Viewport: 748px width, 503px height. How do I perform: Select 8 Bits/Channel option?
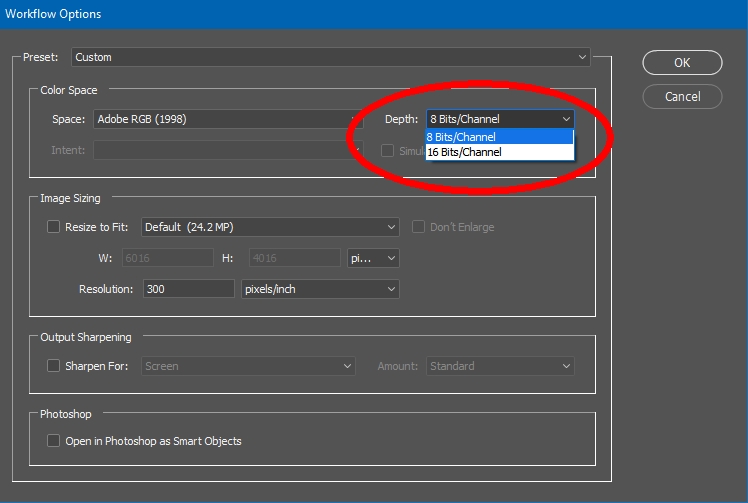point(499,137)
